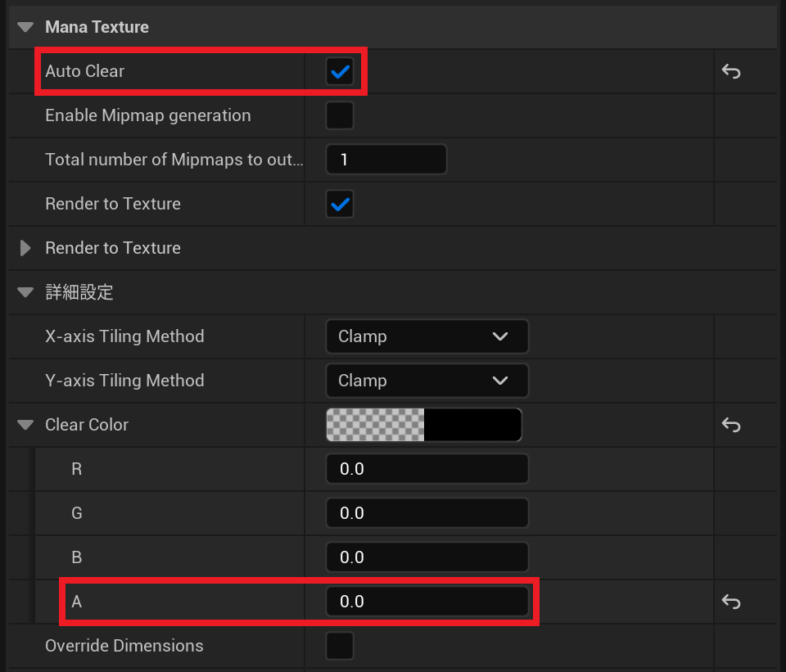Collapse the Clear Color property
786x672 pixels.
point(26,425)
